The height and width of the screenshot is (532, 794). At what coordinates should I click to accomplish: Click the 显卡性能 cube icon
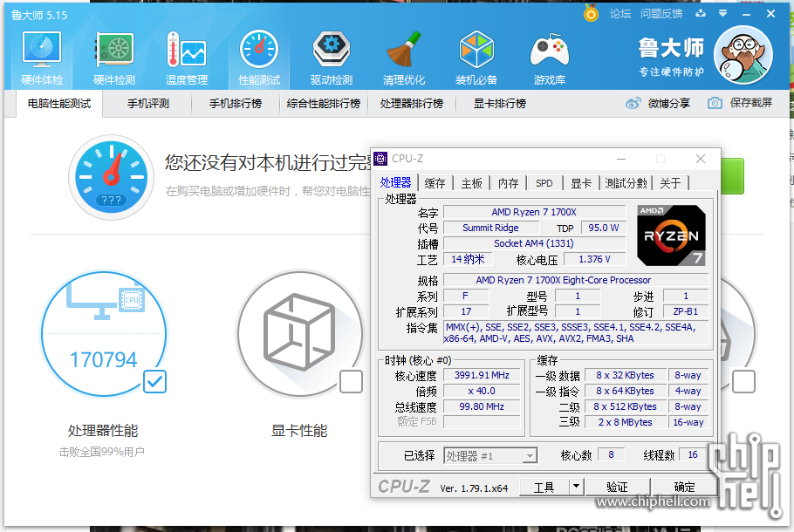(x=300, y=334)
